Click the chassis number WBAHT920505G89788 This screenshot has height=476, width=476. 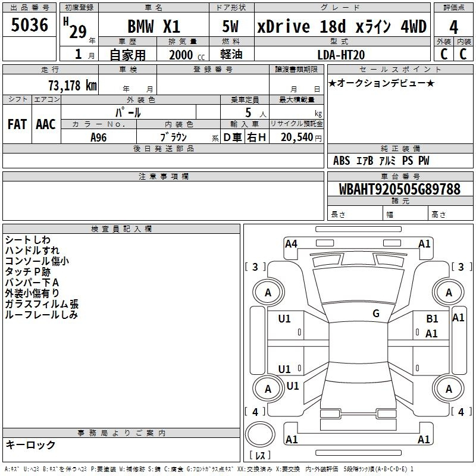400,189
